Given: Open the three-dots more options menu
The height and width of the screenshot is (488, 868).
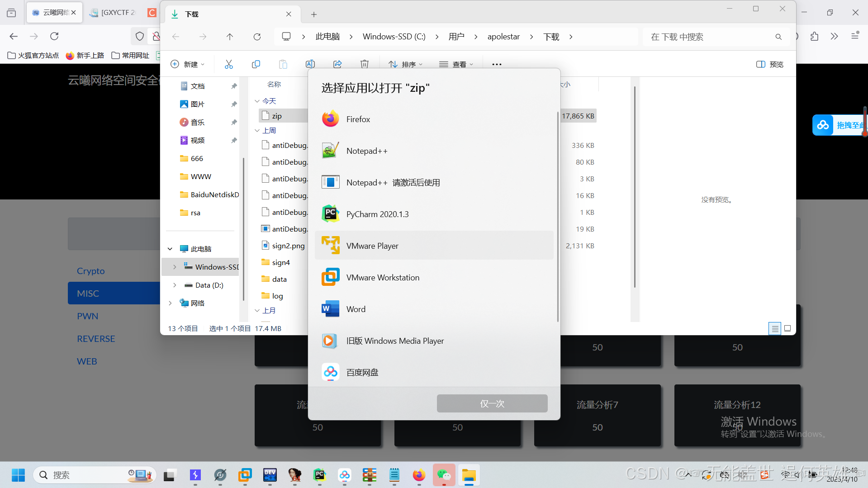Looking at the screenshot, I should pyautogui.click(x=497, y=64).
